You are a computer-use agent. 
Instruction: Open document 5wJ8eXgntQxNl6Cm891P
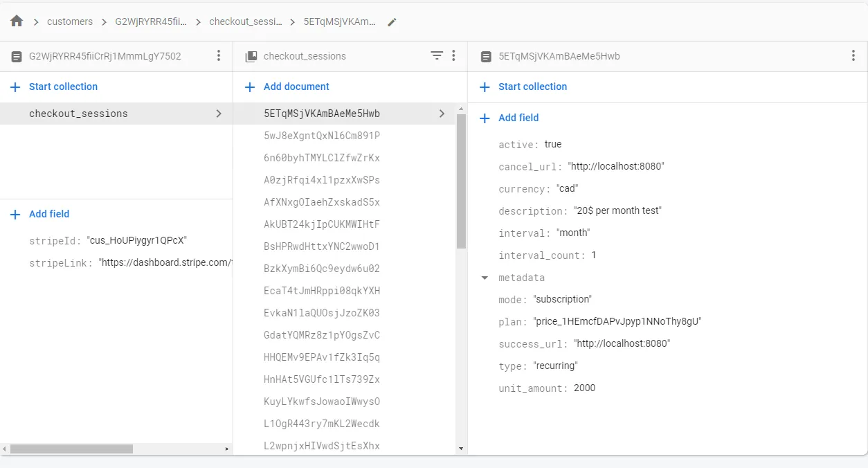point(322,136)
